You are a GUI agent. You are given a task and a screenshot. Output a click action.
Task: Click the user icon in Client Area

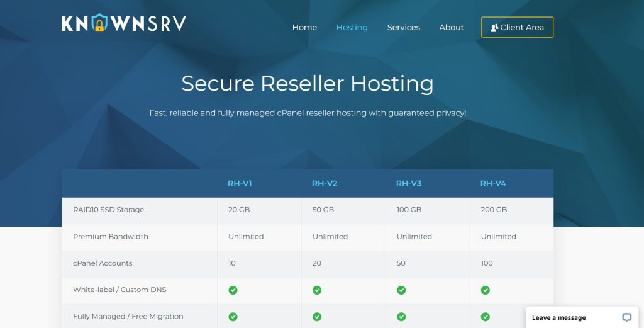[x=494, y=28]
